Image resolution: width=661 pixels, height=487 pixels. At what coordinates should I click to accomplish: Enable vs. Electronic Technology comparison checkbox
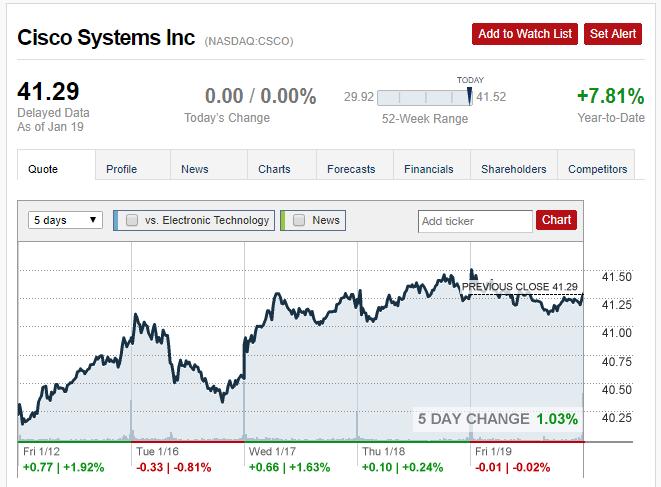click(132, 220)
